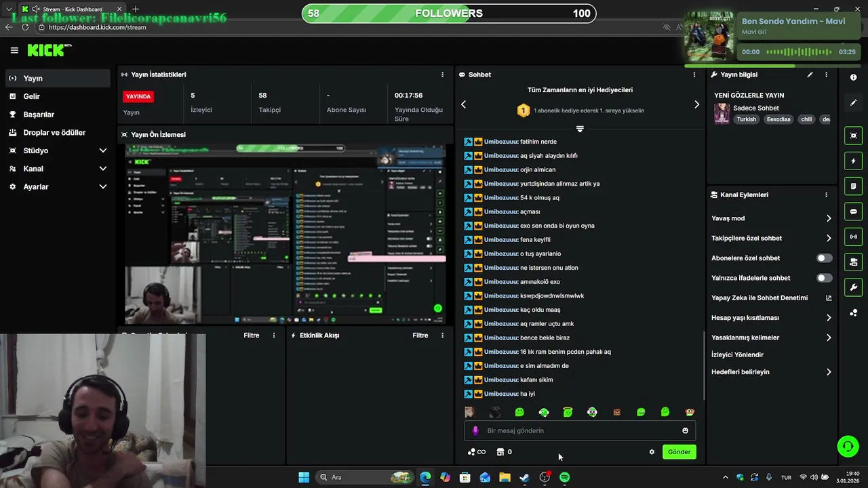
Task: Toggle Abonelere özel sohbet switch
Action: tap(824, 258)
